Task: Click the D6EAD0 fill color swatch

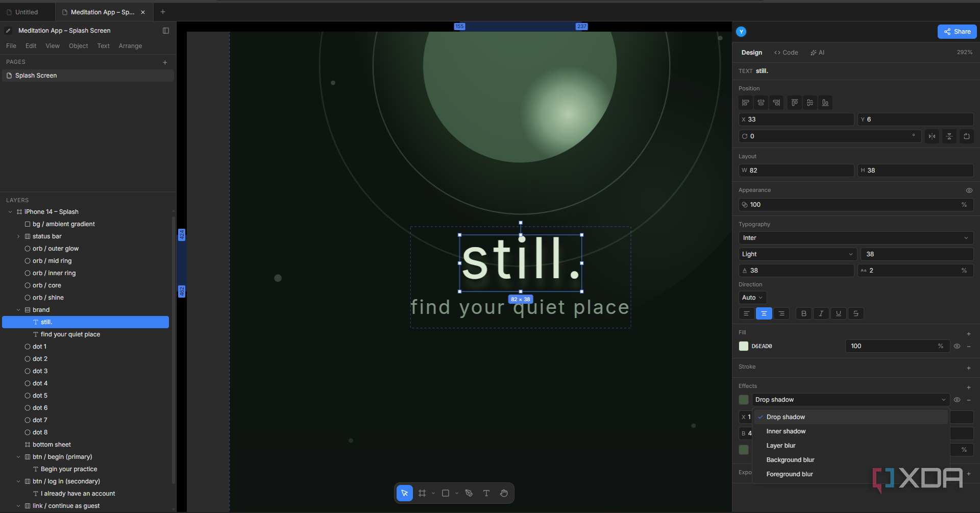Action: 744,346
